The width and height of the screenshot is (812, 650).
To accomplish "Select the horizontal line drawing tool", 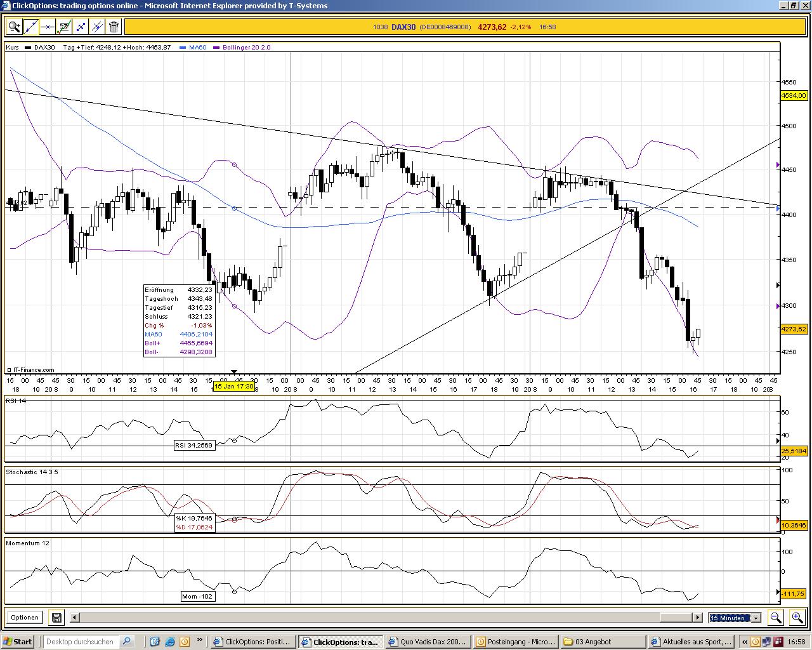I will pyautogui.click(x=48, y=27).
